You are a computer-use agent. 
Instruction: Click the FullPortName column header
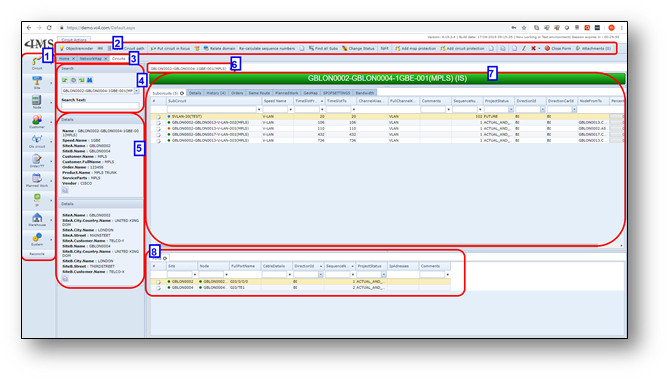(x=245, y=266)
